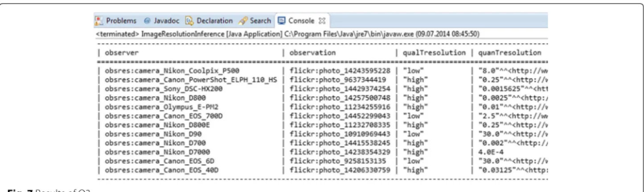
Task: Click flickr:photo_14429374254 value
Action: 340,89
